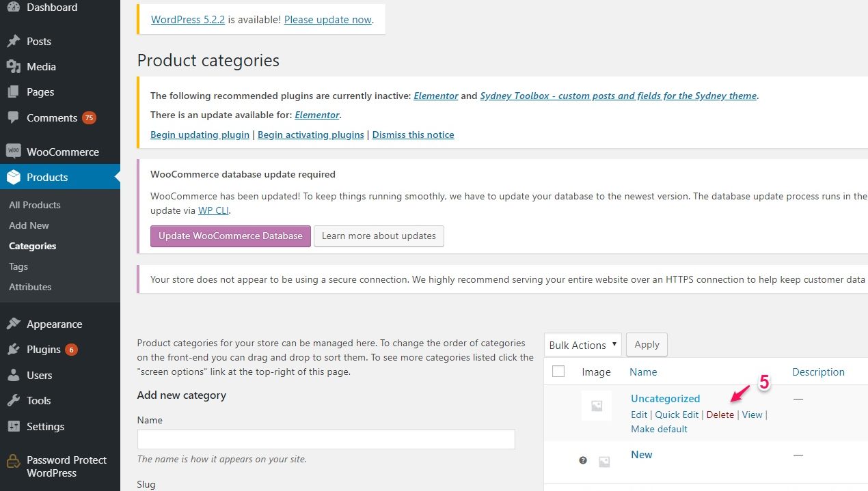Open the Bulk Actions dropdown

[583, 345]
